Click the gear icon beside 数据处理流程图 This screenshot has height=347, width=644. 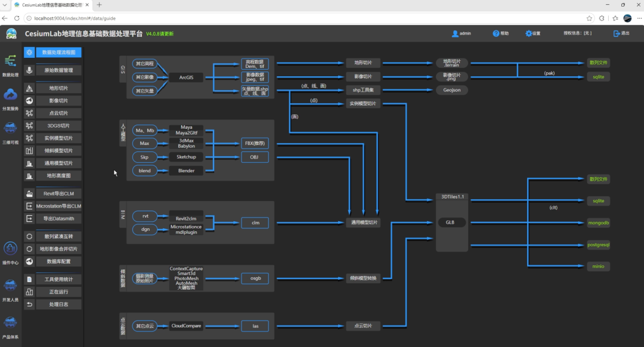coord(29,52)
